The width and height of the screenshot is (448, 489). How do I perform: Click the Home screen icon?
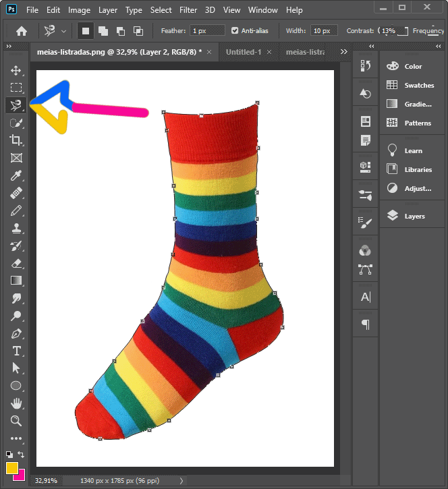pyautogui.click(x=22, y=31)
